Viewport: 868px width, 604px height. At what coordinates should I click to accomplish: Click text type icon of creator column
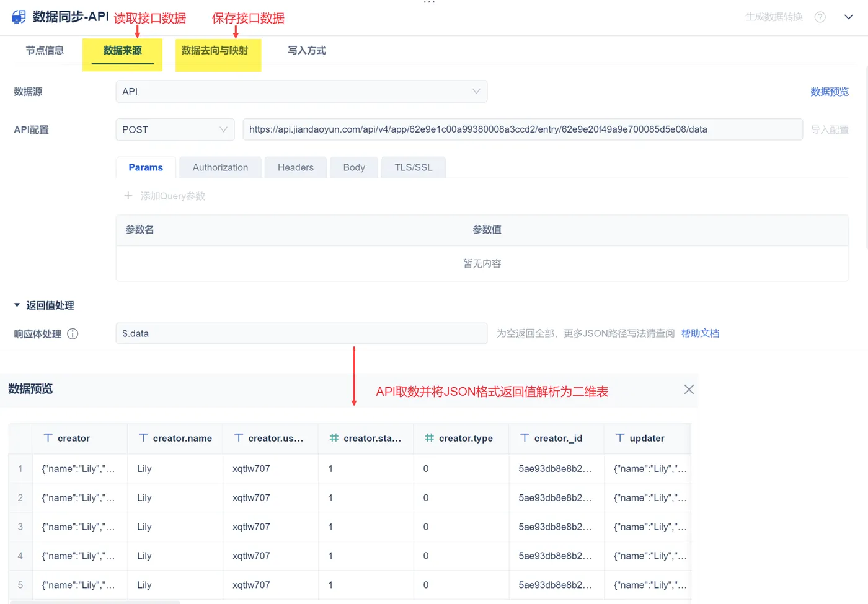point(48,438)
